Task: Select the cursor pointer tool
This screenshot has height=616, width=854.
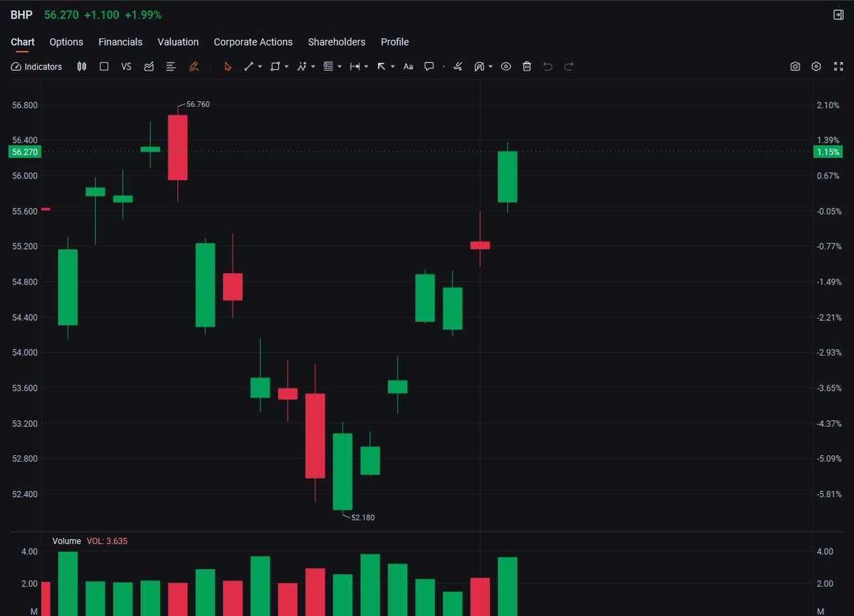Action: 228,66
